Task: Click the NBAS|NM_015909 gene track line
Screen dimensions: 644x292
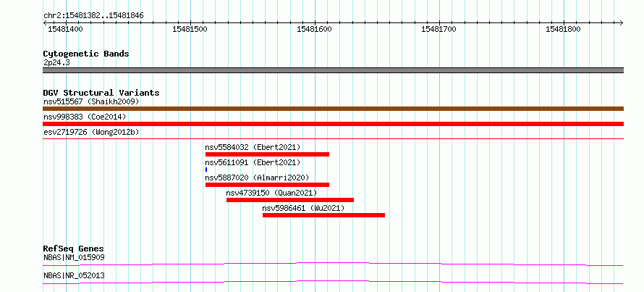Action: click(333, 264)
